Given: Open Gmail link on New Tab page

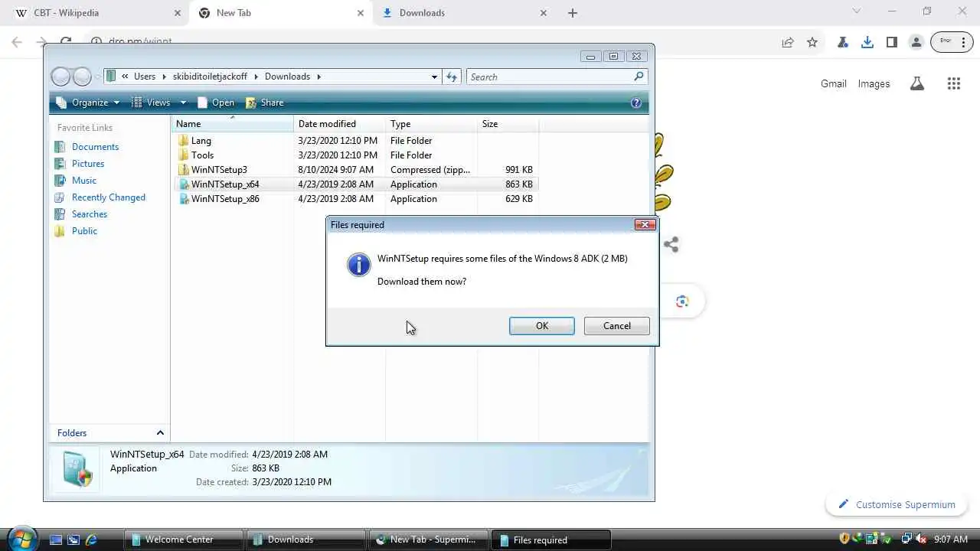Looking at the screenshot, I should pyautogui.click(x=834, y=84).
